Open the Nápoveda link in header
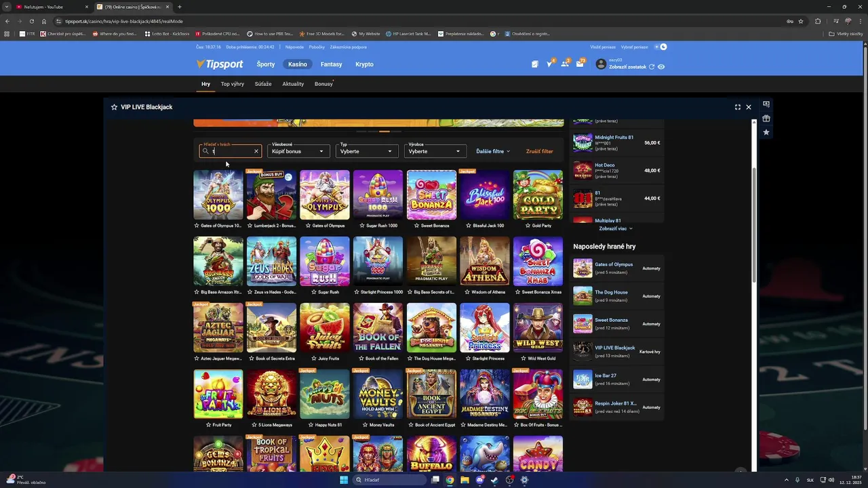This screenshot has width=868, height=488. [x=294, y=47]
